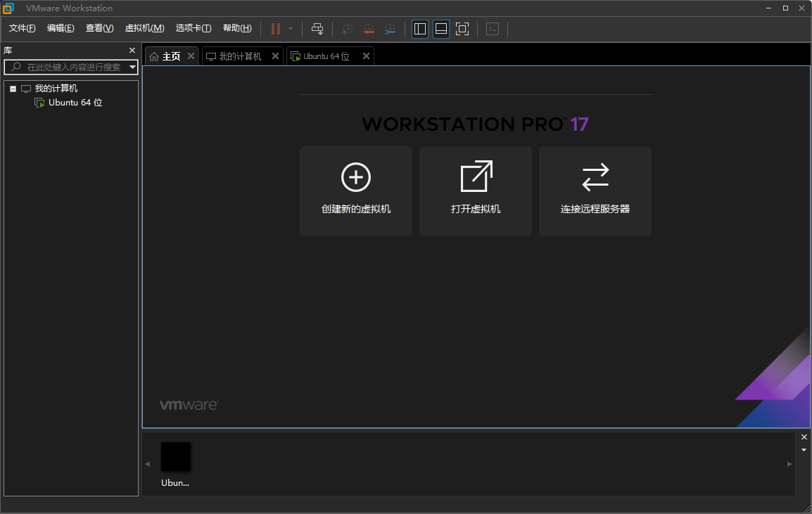The height and width of the screenshot is (514, 812).
Task: Take a snapshot of the virtual machine
Action: [x=347, y=29]
